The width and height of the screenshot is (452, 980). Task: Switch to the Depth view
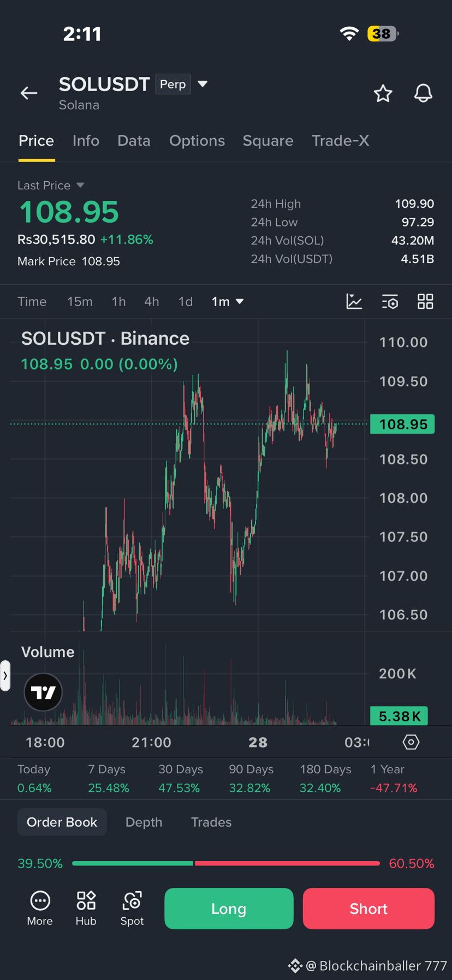point(144,822)
